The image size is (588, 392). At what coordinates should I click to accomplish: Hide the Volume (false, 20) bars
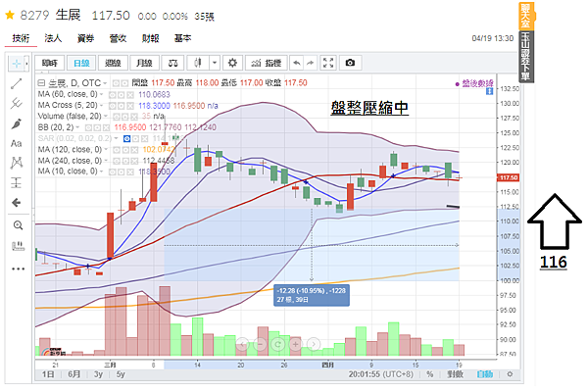(117, 117)
